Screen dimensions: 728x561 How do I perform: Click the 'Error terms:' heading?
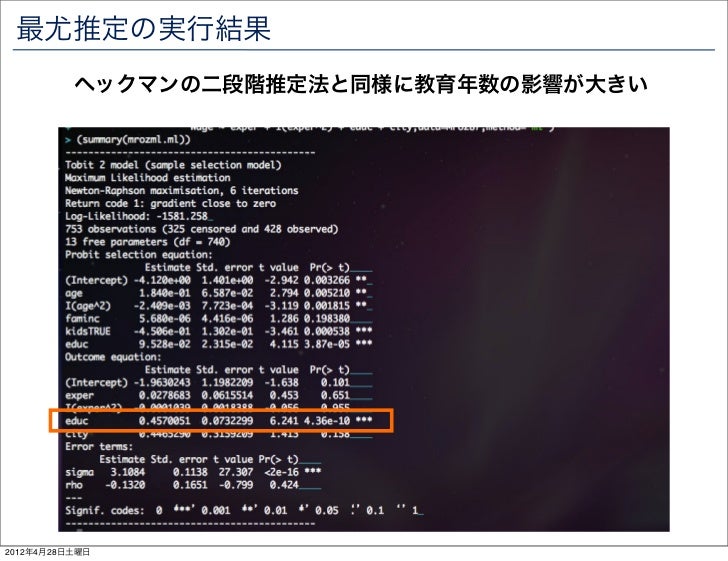coord(99,446)
